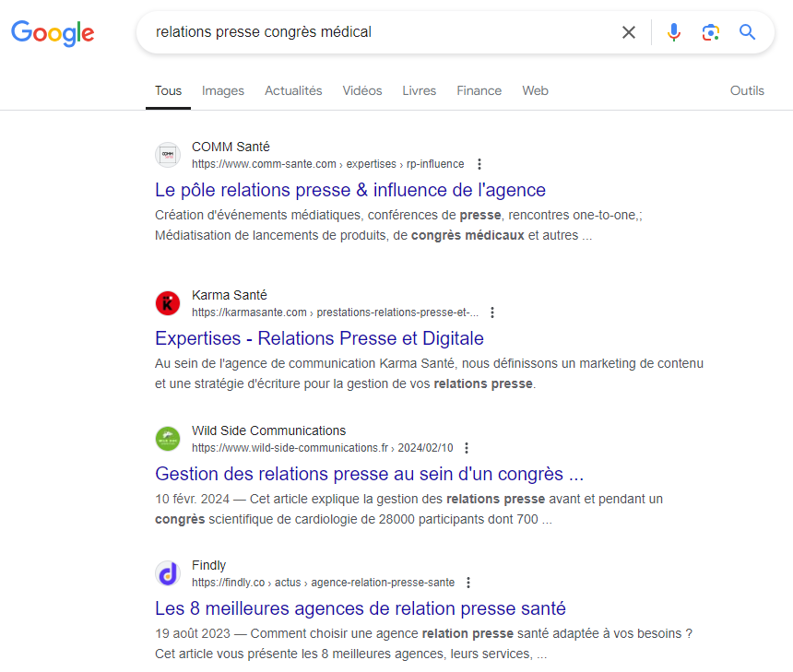
Task: Click snippet text 'Création d'événements médiatiques'
Action: tap(258, 216)
